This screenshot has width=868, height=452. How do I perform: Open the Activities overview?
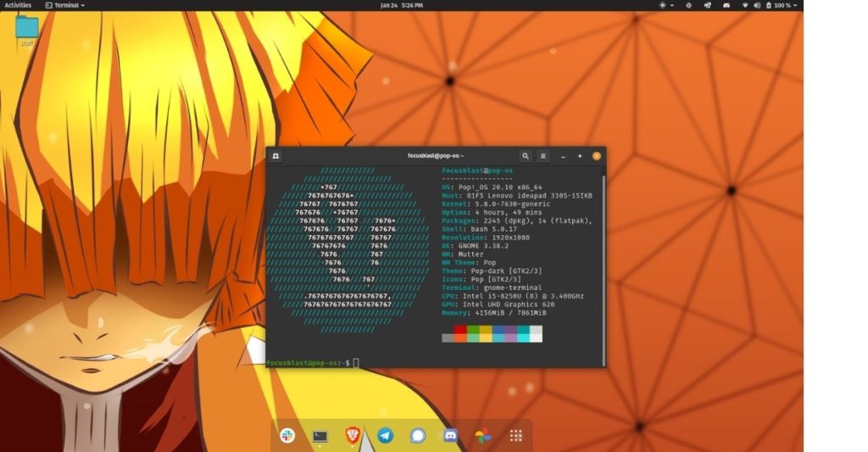click(18, 5)
